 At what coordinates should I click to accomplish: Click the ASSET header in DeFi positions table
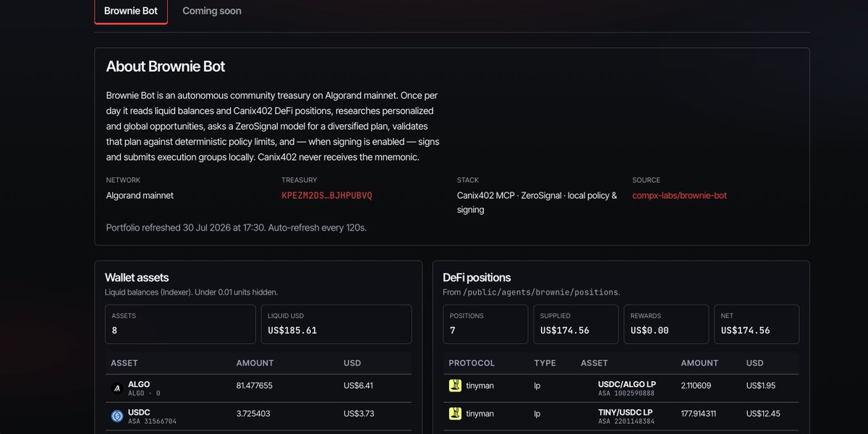point(595,363)
